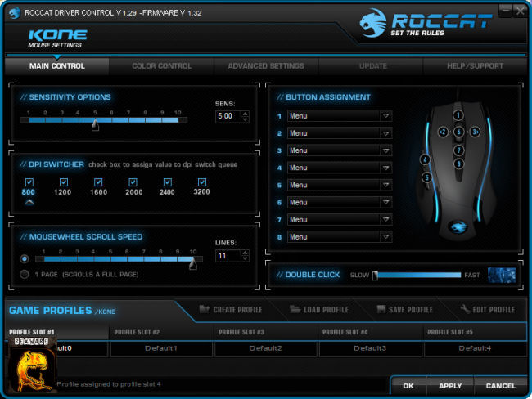
Task: Increase the SENS value with up arrow
Action: pyautogui.click(x=246, y=114)
